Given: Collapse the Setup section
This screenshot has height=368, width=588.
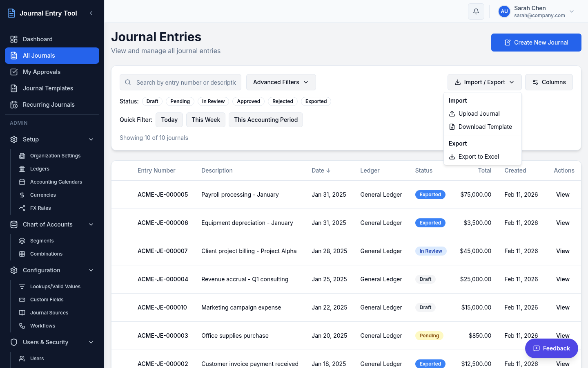Looking at the screenshot, I should [x=91, y=139].
